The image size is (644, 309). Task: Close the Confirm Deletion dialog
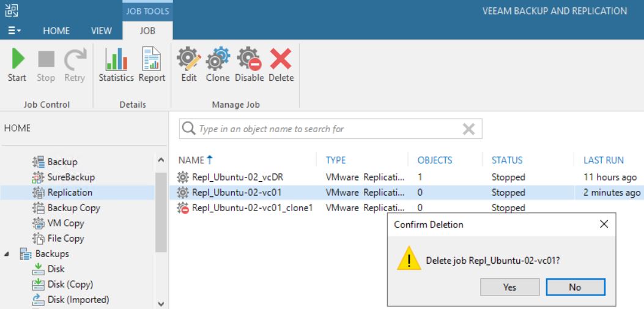(x=604, y=225)
